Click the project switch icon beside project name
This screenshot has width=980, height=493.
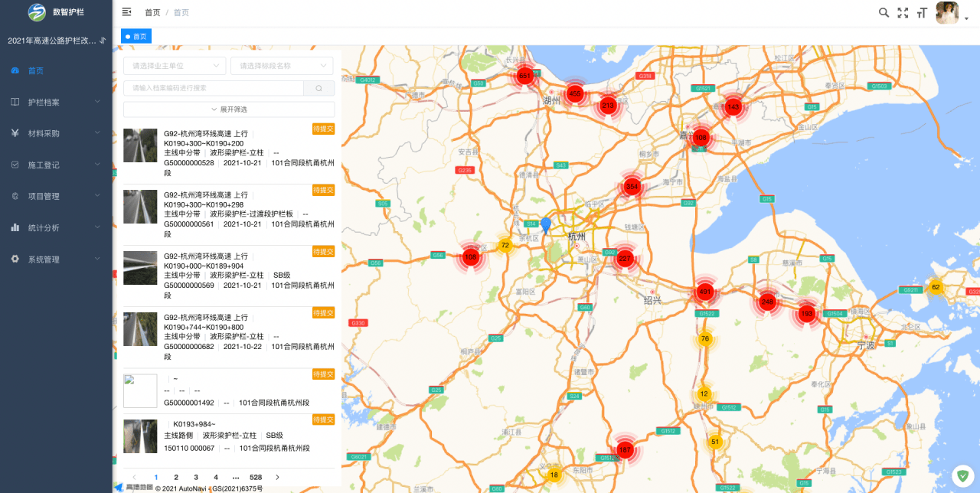tap(103, 40)
